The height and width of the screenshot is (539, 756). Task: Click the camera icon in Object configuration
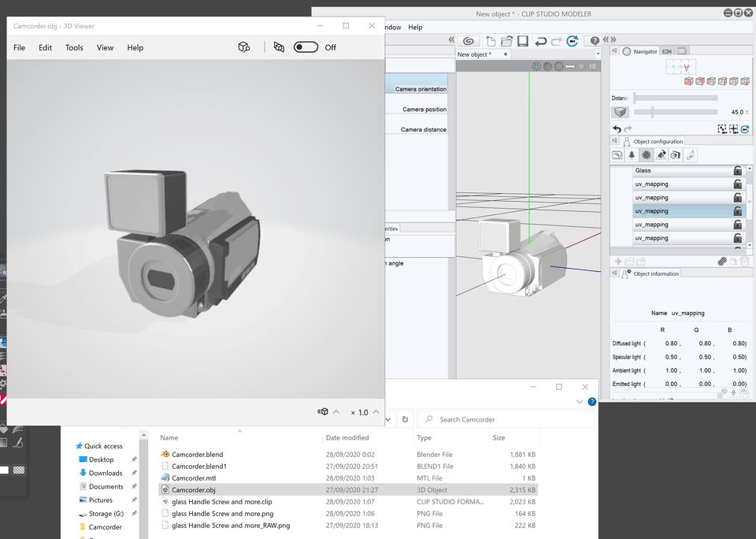pos(676,155)
